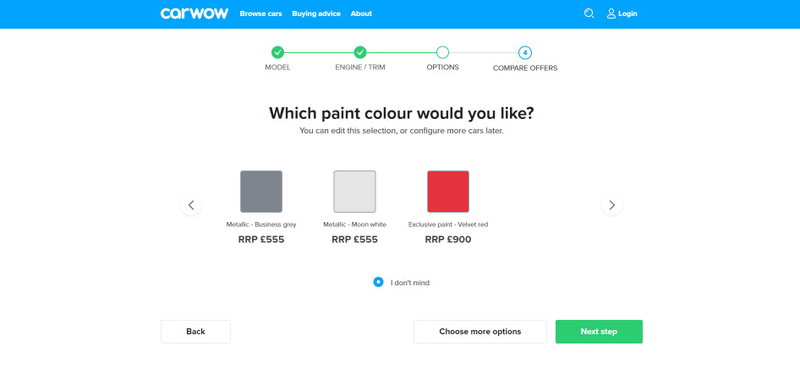The width and height of the screenshot is (800, 368).
Task: Click the Login user icon
Action: pos(611,14)
